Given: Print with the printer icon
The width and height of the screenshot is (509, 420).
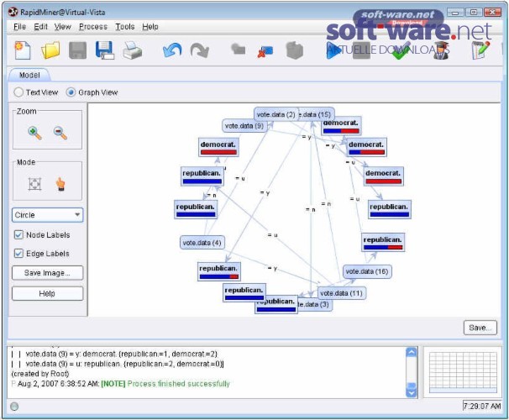Looking at the screenshot, I should coord(133,50).
